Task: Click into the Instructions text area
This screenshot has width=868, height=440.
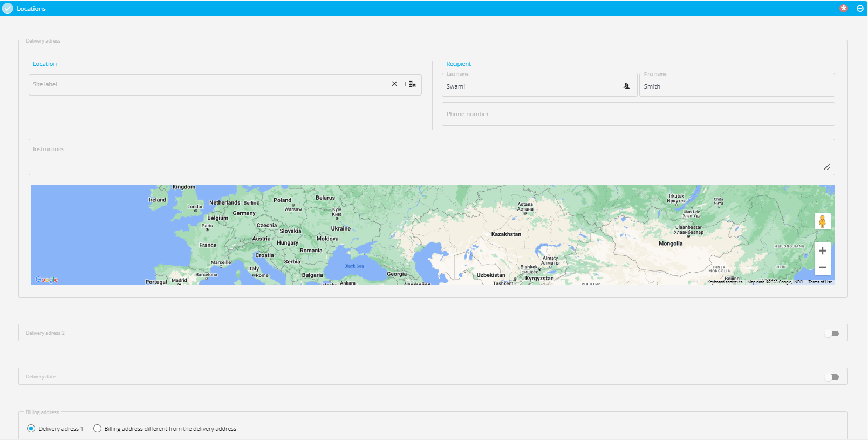Action: pos(432,157)
